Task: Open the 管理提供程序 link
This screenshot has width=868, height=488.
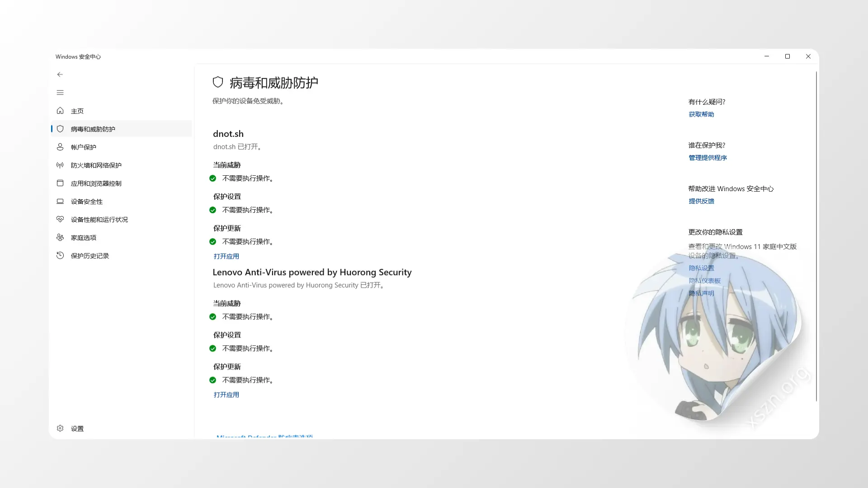Action: [x=708, y=158]
